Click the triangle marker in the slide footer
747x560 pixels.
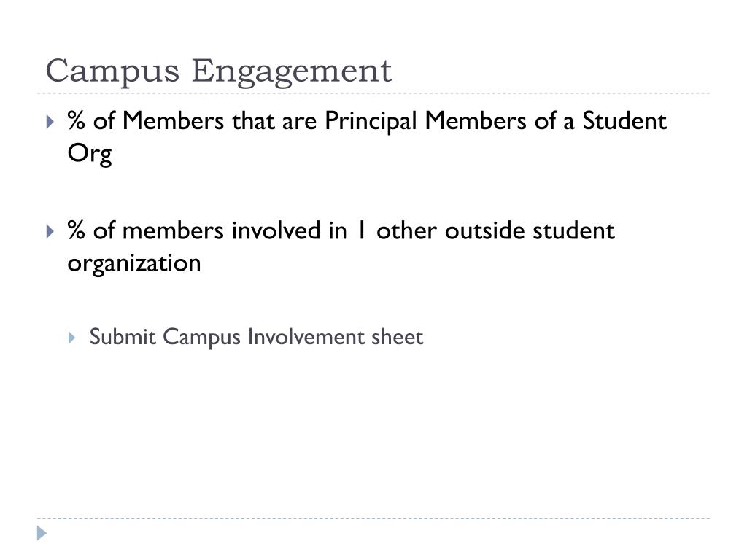(42, 533)
